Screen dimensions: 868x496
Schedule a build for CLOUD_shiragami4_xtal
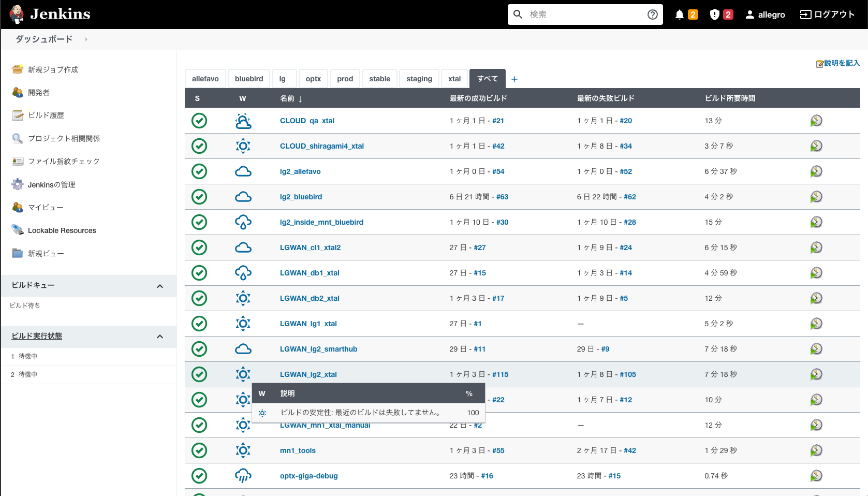coord(816,146)
